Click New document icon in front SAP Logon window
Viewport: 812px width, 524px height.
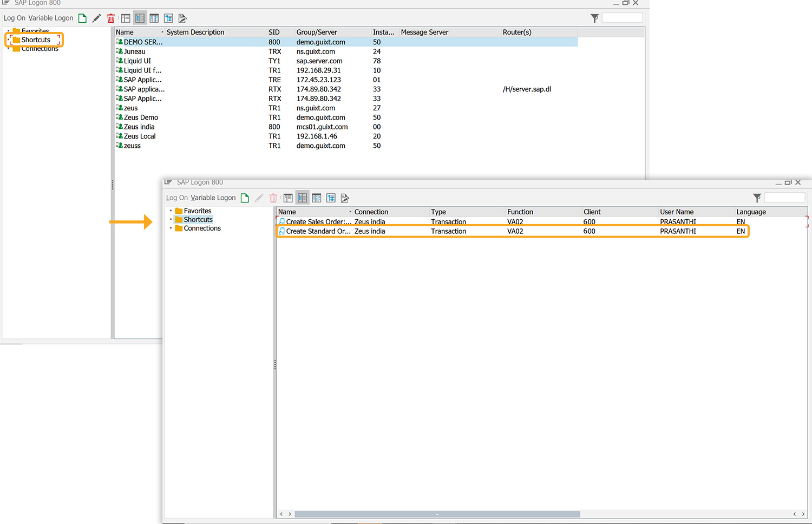coord(245,198)
